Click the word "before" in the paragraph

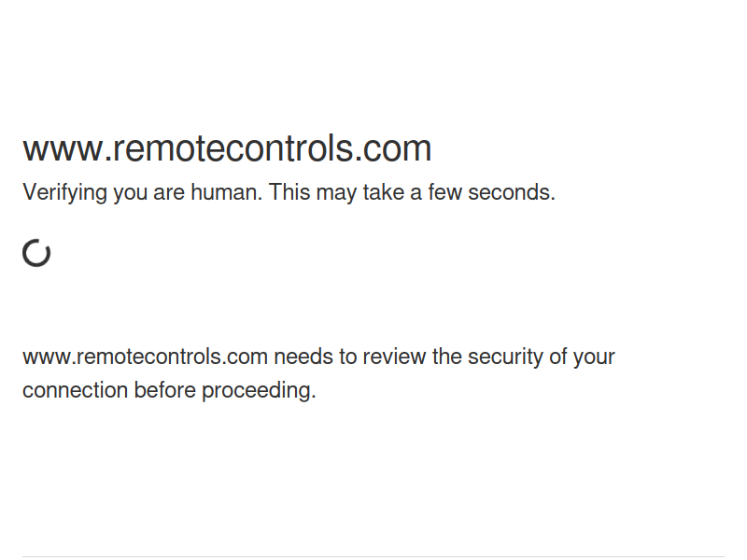point(165,390)
